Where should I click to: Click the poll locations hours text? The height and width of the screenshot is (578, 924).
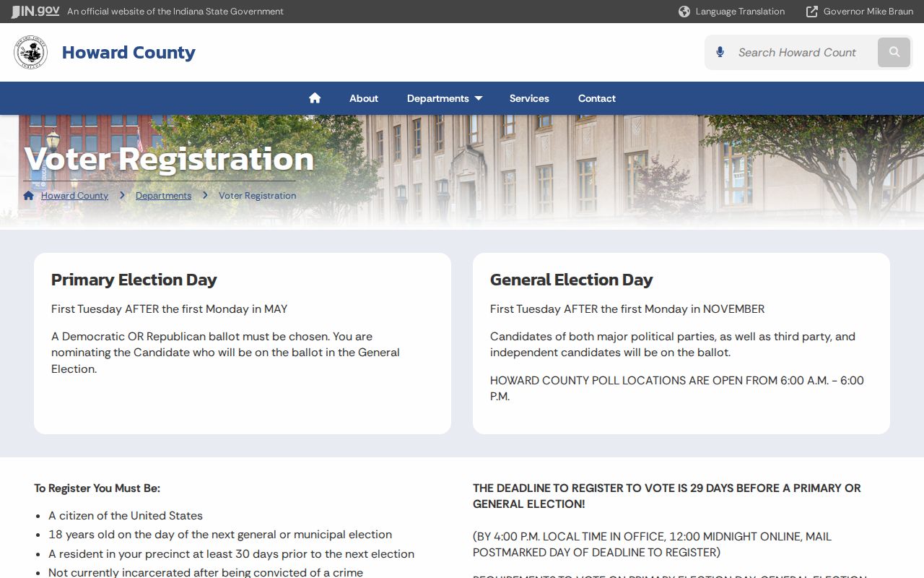click(677, 388)
